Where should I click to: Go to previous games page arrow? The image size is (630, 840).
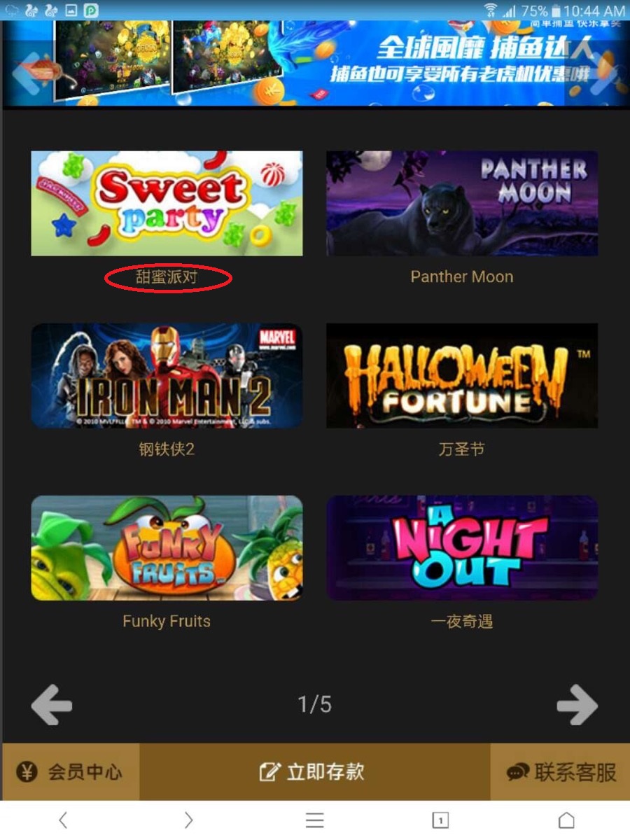[52, 705]
